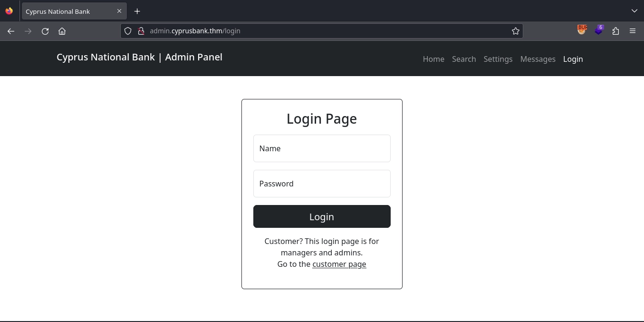
Task: Open the Settings navigation item
Action: 498,59
